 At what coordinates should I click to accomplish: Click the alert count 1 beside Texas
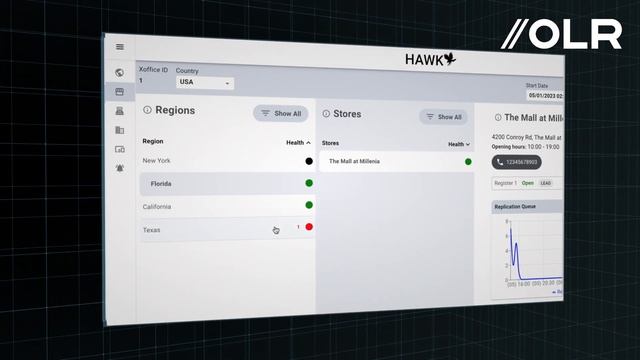[x=298, y=227]
